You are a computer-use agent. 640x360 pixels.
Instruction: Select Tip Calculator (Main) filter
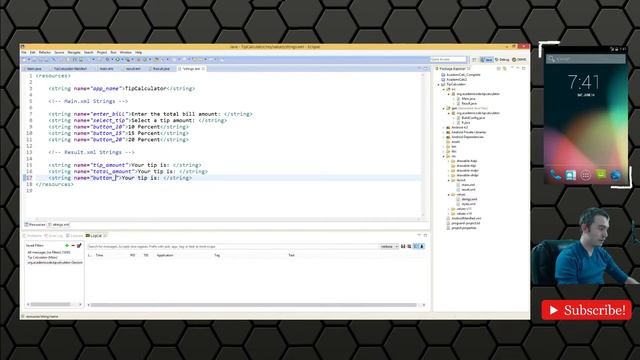tap(42, 258)
